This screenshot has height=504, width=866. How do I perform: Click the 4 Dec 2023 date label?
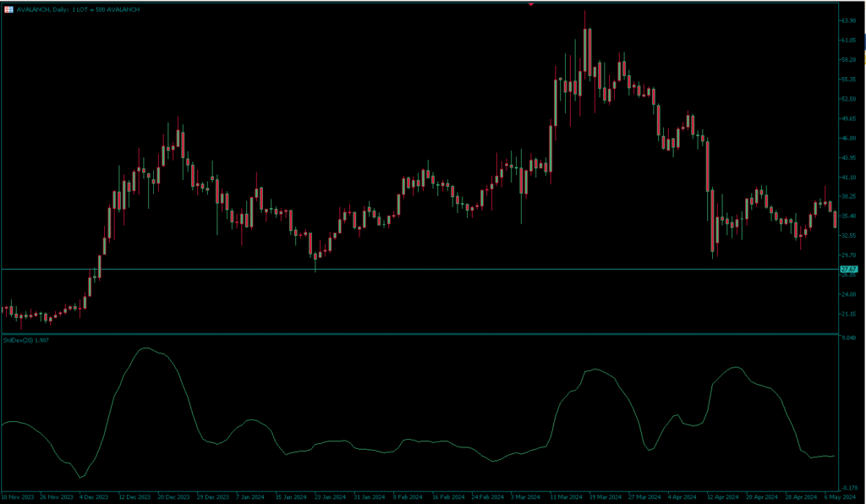(96, 497)
